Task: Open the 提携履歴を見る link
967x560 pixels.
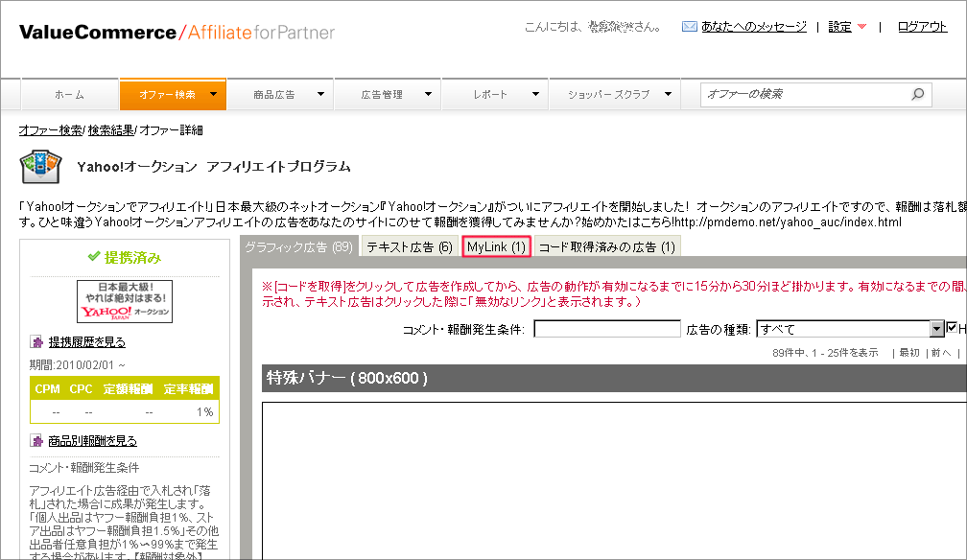Action: pyautogui.click(x=87, y=341)
